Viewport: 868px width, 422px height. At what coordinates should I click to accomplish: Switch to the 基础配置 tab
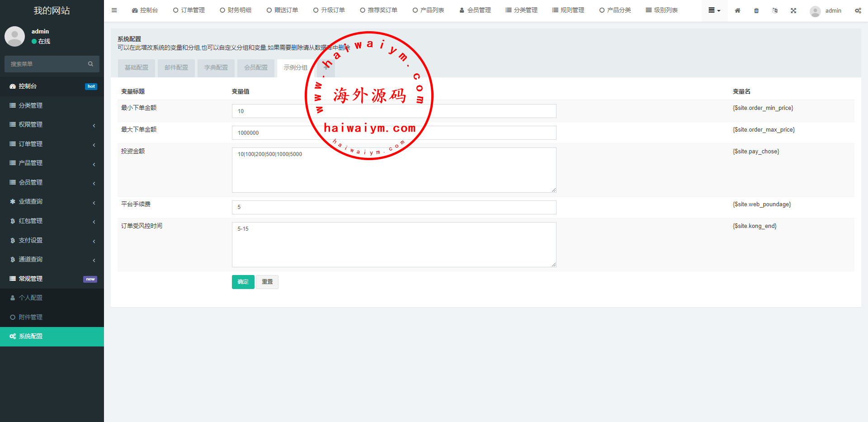coord(137,68)
